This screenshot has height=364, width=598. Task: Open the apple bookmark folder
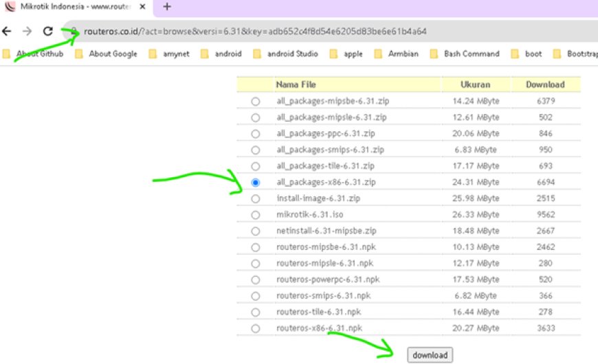[x=346, y=54]
